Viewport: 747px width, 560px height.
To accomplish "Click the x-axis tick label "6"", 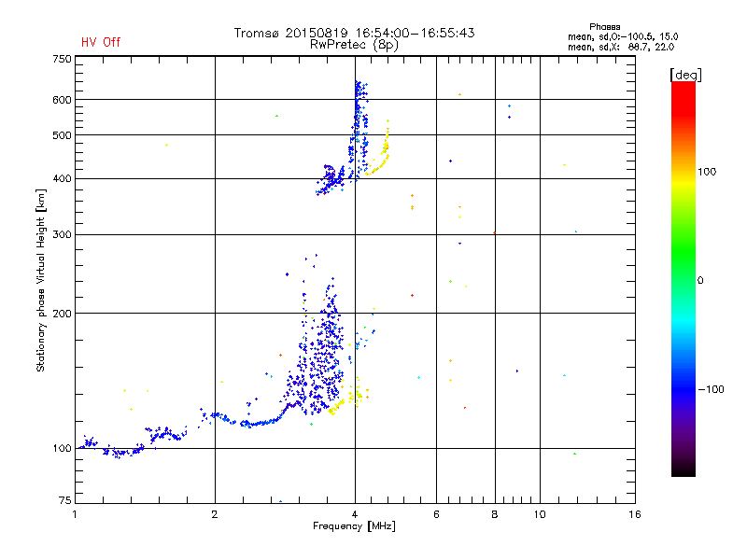I will coord(436,514).
